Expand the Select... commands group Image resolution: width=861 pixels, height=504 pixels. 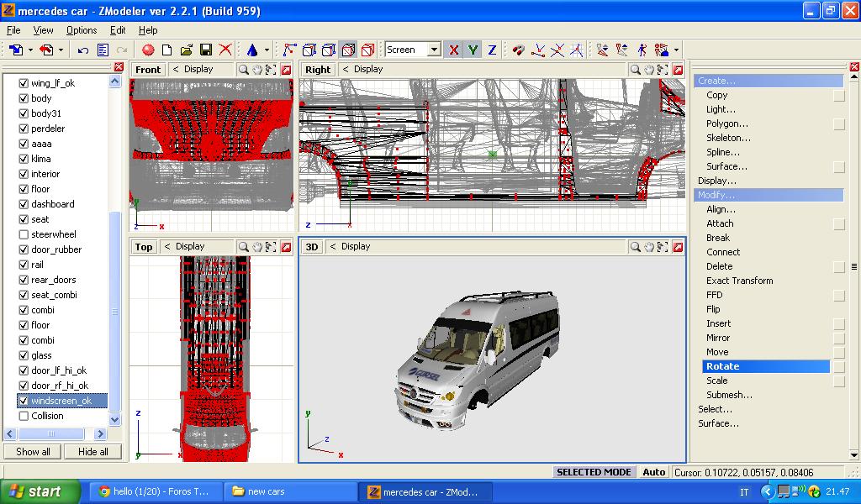click(x=715, y=409)
